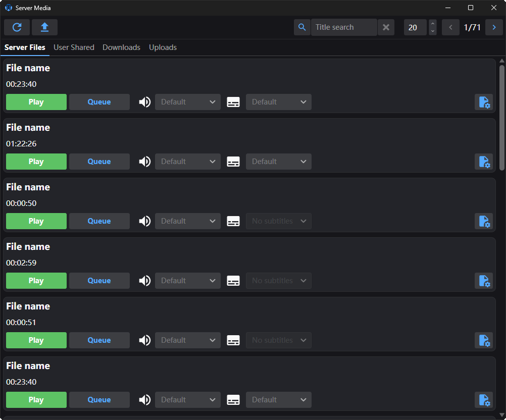
Task: Open file settings for the topmost 00:23:40 entry
Action: pyautogui.click(x=484, y=102)
